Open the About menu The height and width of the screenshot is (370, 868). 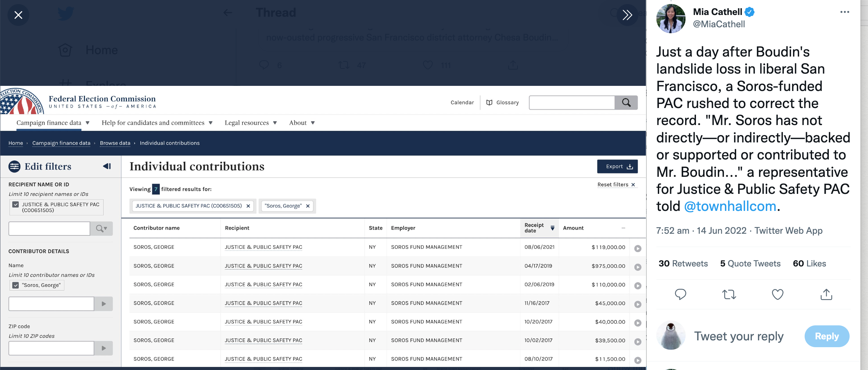(x=302, y=123)
